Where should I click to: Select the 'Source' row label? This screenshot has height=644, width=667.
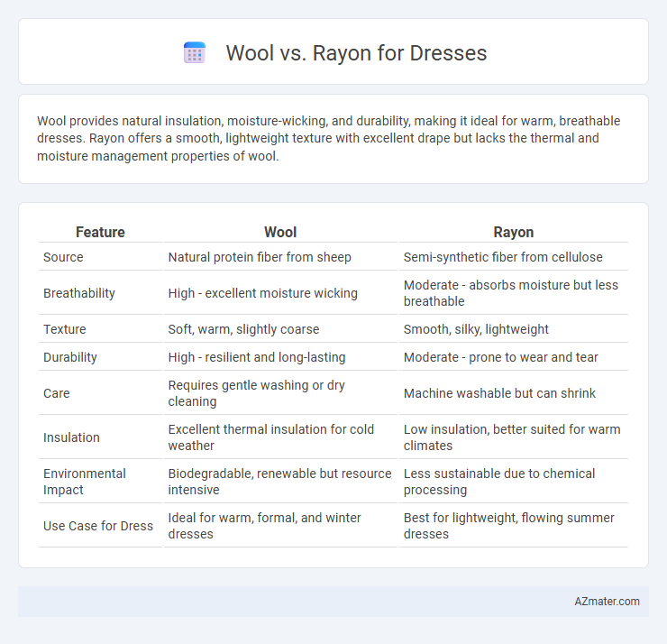coord(63,257)
